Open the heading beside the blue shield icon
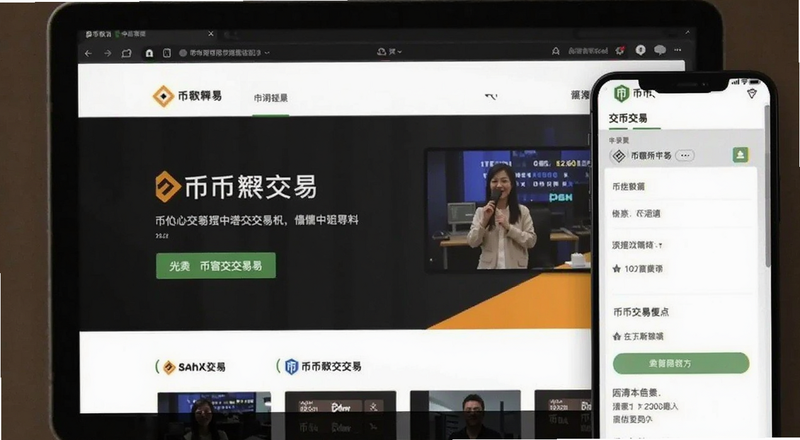The height and width of the screenshot is (440, 800). [331, 366]
